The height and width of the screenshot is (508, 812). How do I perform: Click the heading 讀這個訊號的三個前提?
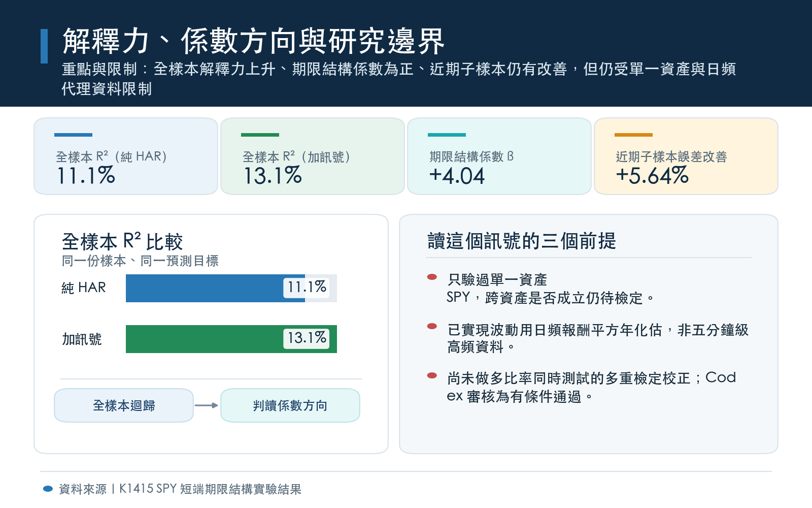[522, 241]
